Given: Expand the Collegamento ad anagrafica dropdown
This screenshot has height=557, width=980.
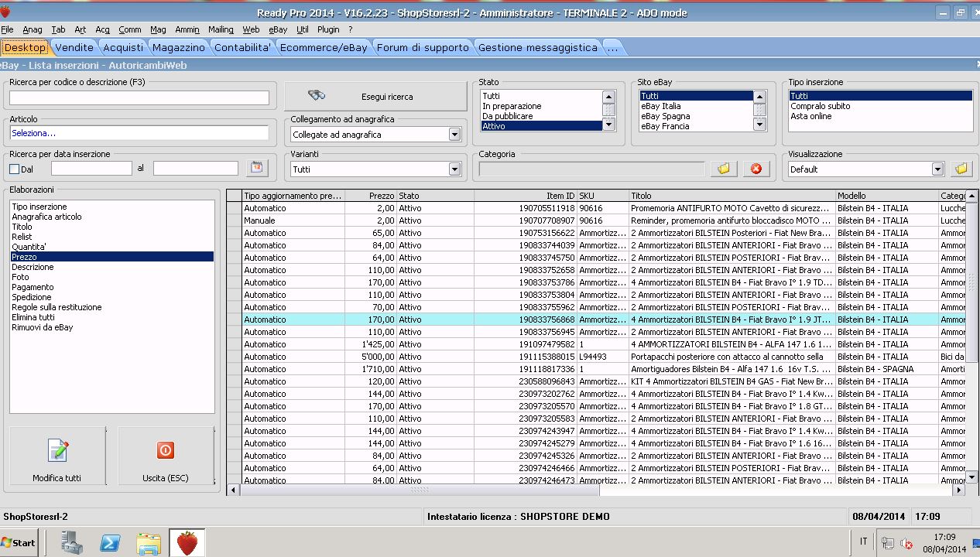Looking at the screenshot, I should pyautogui.click(x=454, y=135).
